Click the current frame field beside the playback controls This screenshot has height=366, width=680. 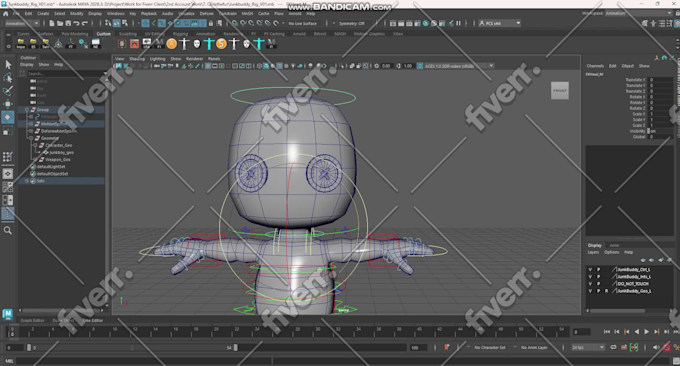(x=582, y=332)
